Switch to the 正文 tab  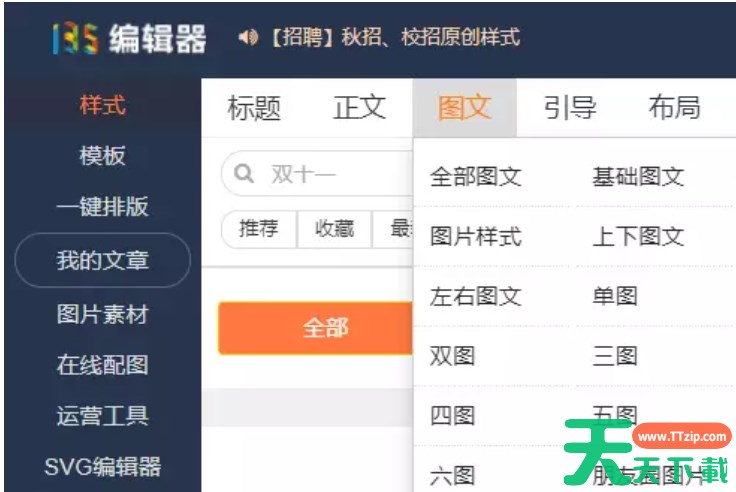click(360, 108)
